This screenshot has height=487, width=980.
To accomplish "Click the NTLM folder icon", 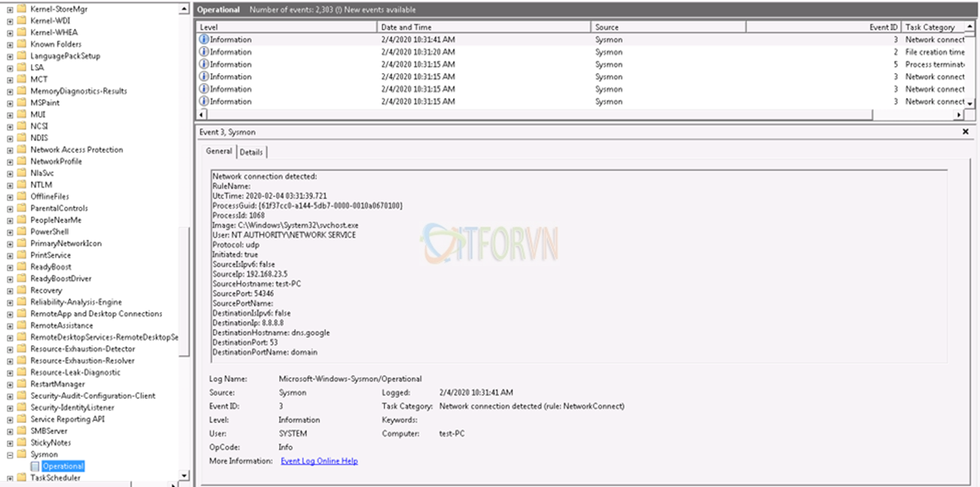I will click(21, 185).
